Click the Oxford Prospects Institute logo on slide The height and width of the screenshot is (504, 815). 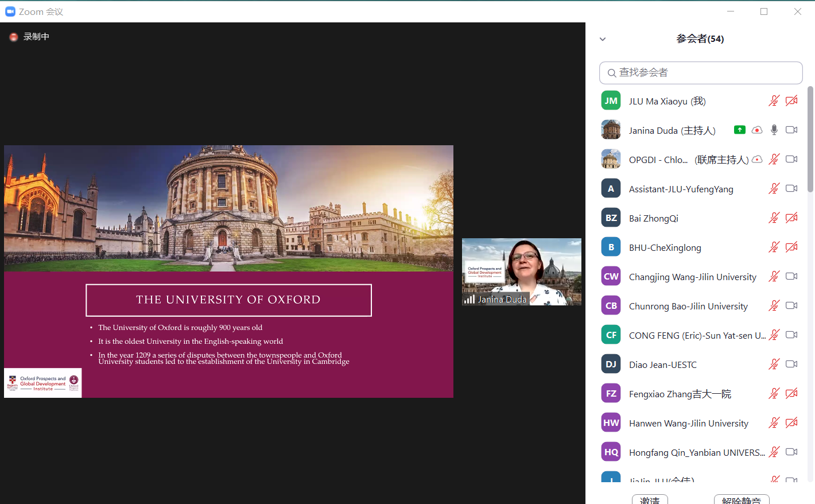[43, 383]
